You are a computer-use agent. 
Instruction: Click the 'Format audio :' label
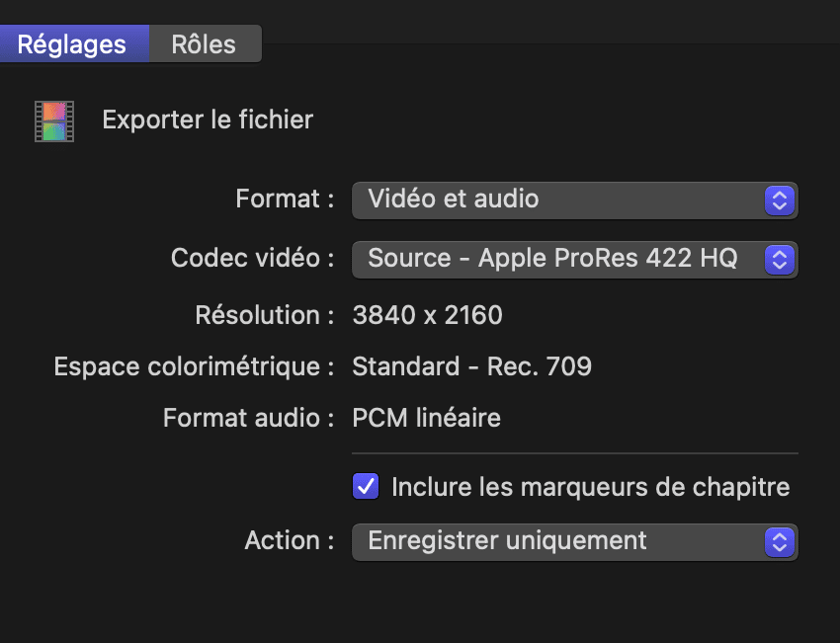[249, 418]
